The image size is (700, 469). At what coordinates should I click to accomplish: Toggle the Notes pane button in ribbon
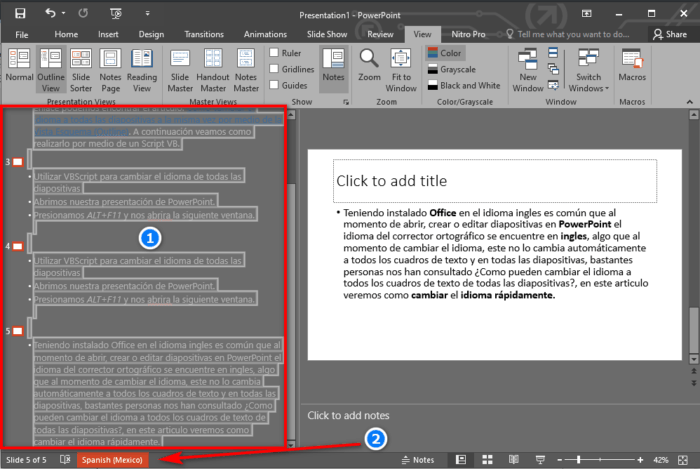coord(333,69)
